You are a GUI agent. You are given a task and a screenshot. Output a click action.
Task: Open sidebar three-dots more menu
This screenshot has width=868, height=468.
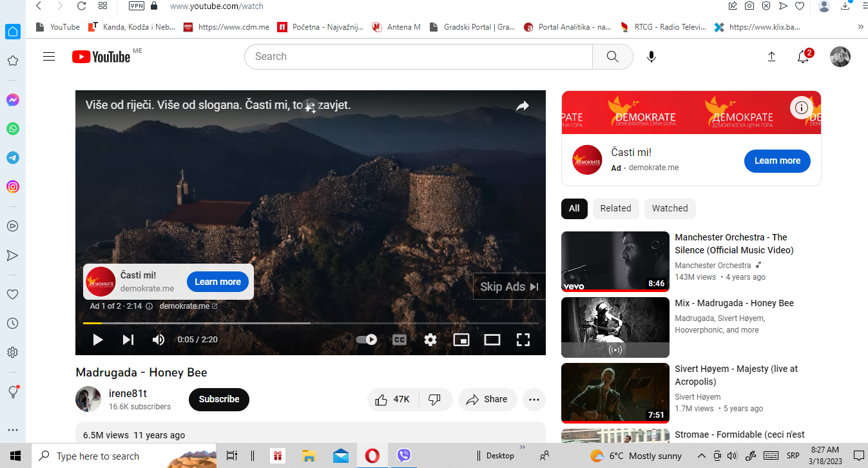[12, 430]
